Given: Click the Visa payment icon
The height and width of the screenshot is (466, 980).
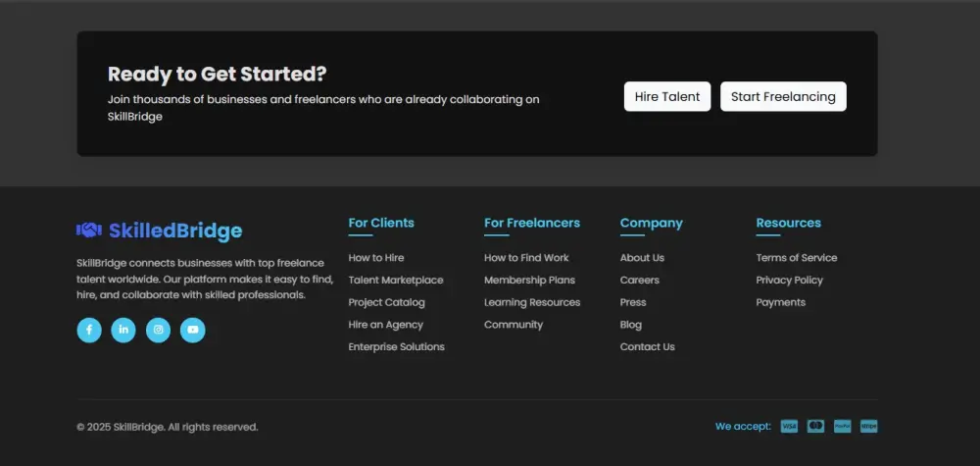Looking at the screenshot, I should [789, 427].
